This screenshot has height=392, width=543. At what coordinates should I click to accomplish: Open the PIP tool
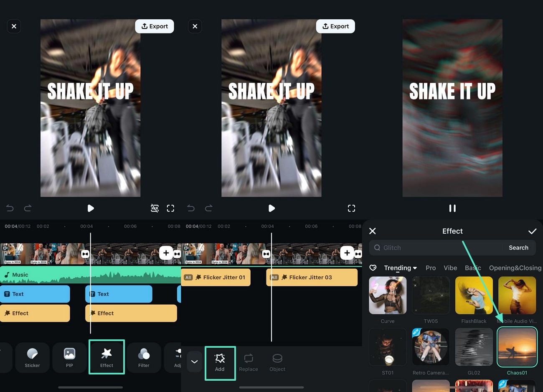point(69,357)
